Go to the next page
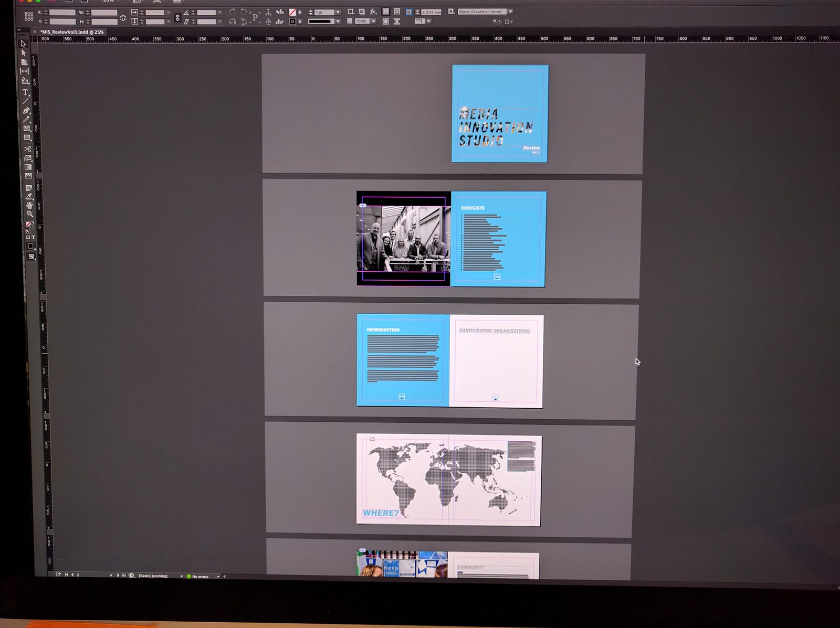This screenshot has height=628, width=840. (x=118, y=575)
